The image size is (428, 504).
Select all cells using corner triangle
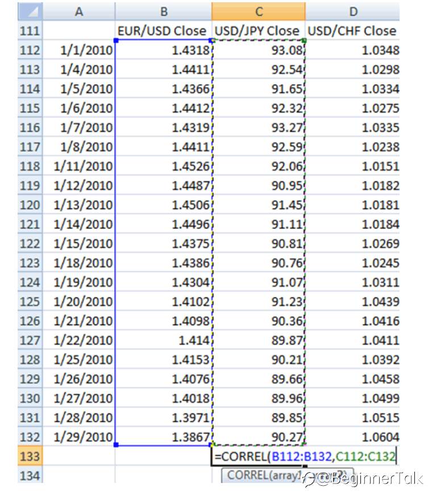30,11
